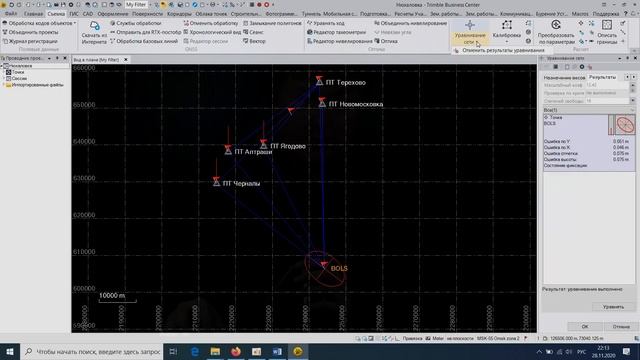Switch to Главная ribbon tab
Viewport: 640px width, 360px height.
[33, 14]
